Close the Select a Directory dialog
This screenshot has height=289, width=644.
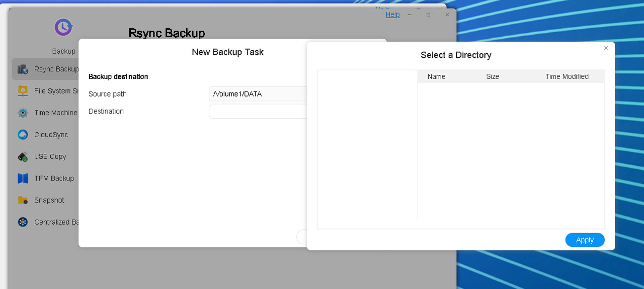606,48
